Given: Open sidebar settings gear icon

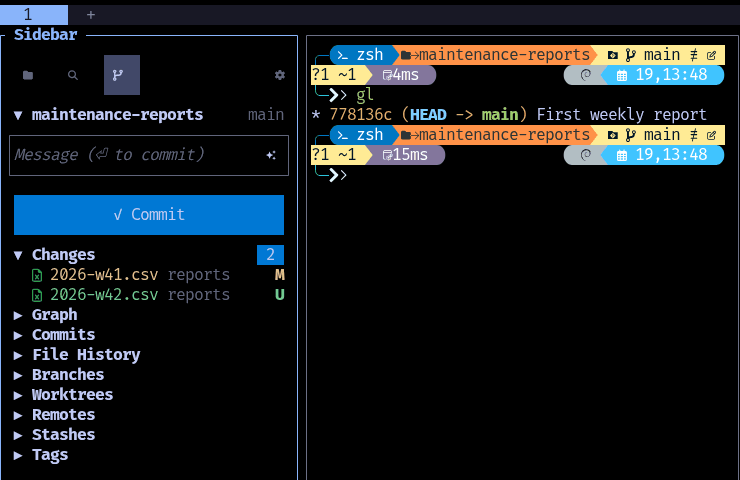Looking at the screenshot, I should [280, 75].
